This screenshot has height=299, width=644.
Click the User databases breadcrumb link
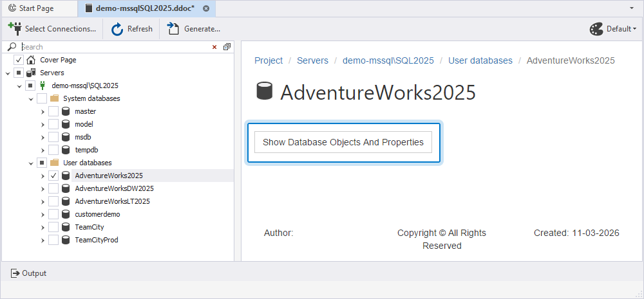tap(480, 60)
